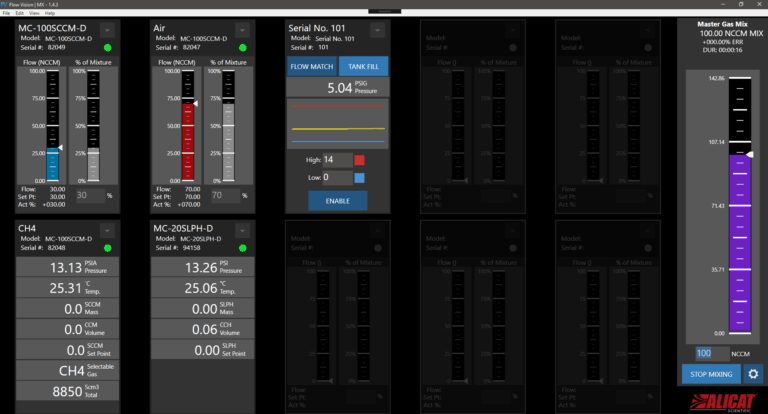The image size is (768, 414).
Task: Open the View menu
Action: pos(34,13)
